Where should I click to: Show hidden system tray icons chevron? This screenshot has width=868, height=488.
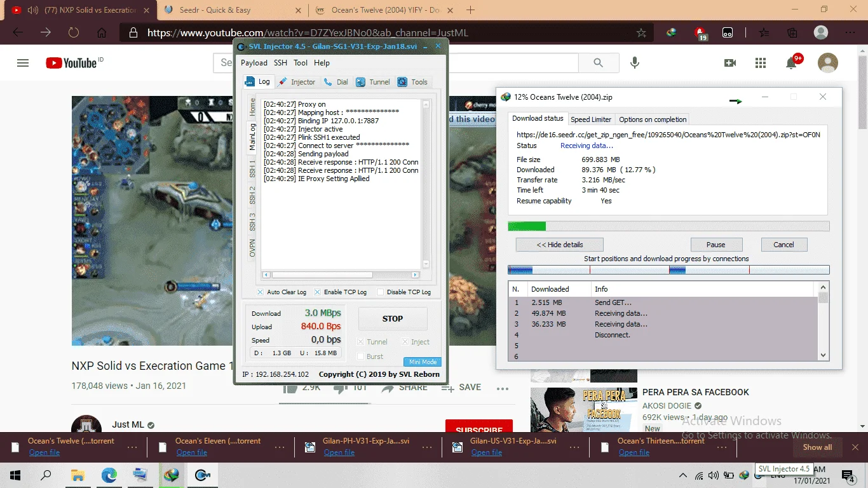pyautogui.click(x=683, y=475)
